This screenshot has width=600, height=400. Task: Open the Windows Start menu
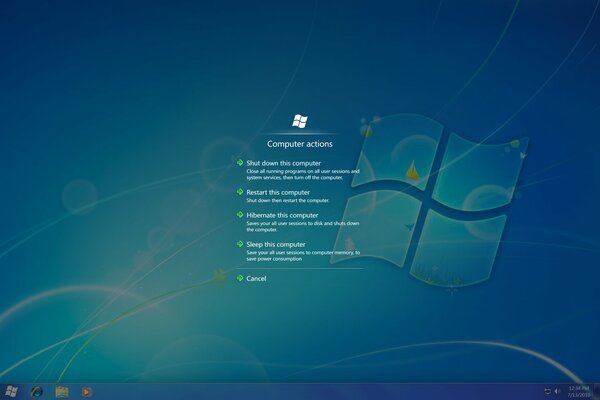click(11, 390)
